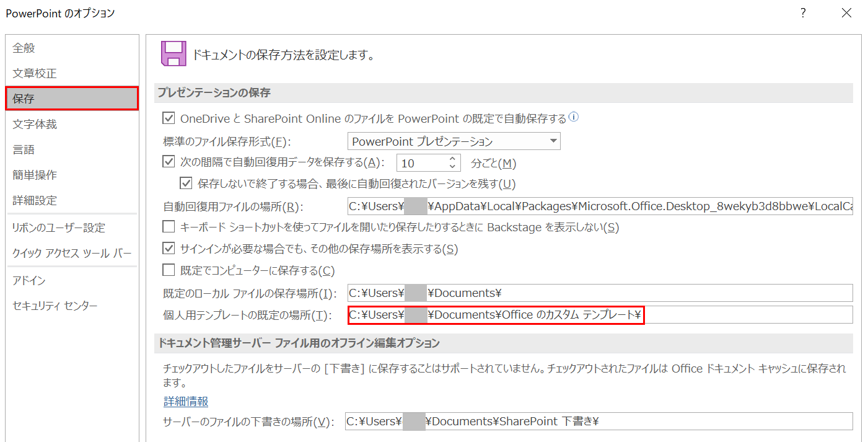Select アドイン category
The width and height of the screenshot is (868, 442).
(x=72, y=280)
